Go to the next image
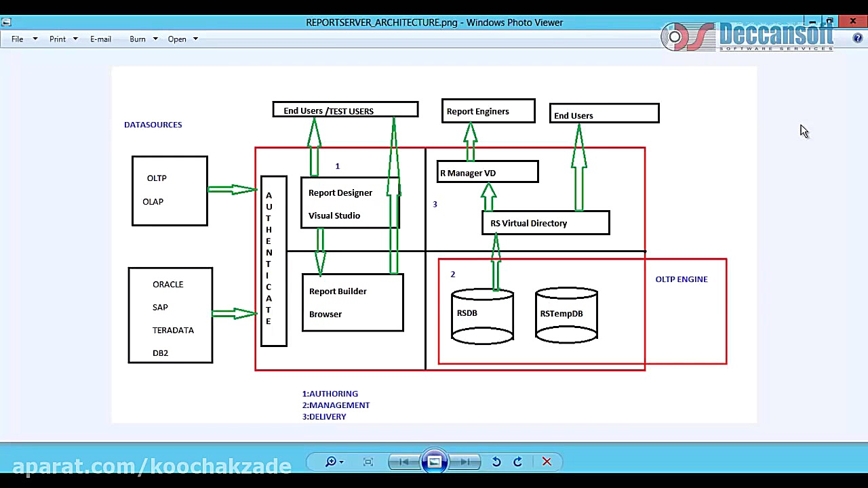Image resolution: width=868 pixels, height=488 pixels. [465, 462]
